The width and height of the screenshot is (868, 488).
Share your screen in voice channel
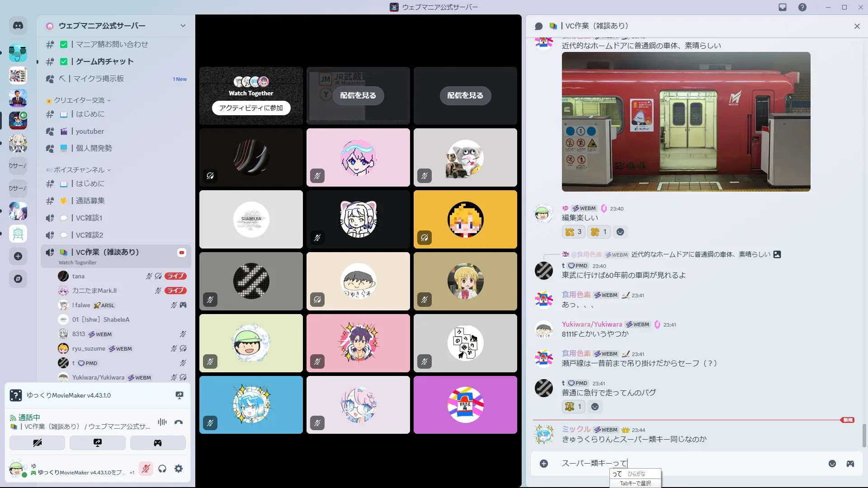click(97, 443)
